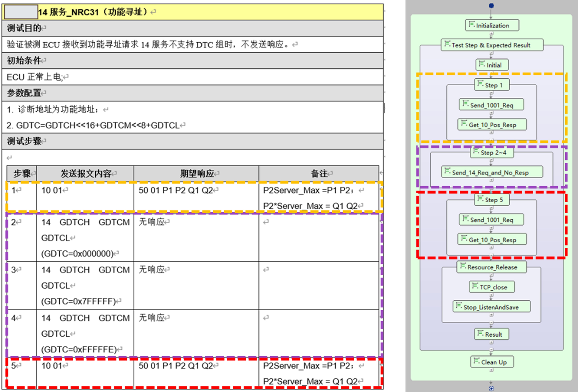Select the Test Step & Expected Result node

pos(492,45)
